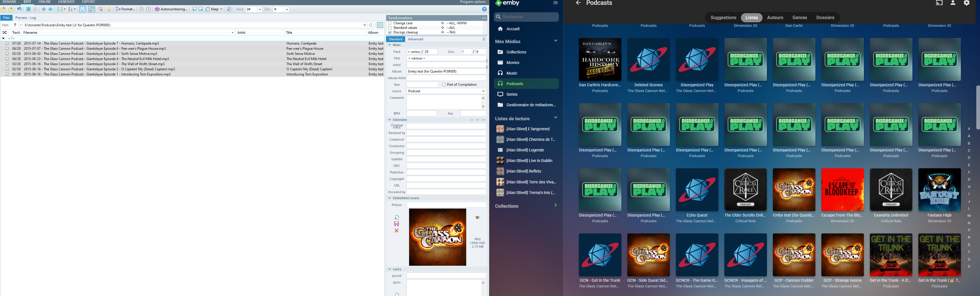Open the Disc number format dropdown

click(287, 9)
